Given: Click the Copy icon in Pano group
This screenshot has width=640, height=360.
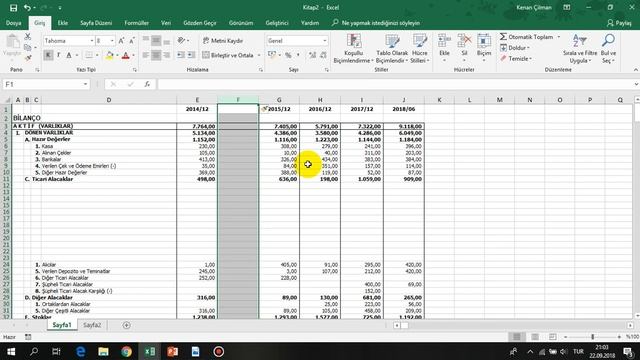Looking at the screenshot, I should coord(28,48).
